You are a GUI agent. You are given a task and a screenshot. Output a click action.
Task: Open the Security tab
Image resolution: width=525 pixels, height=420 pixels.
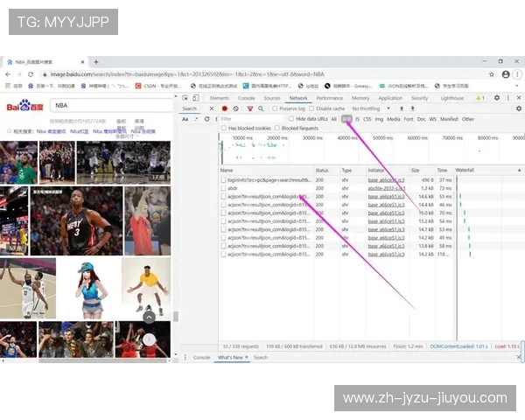click(419, 98)
